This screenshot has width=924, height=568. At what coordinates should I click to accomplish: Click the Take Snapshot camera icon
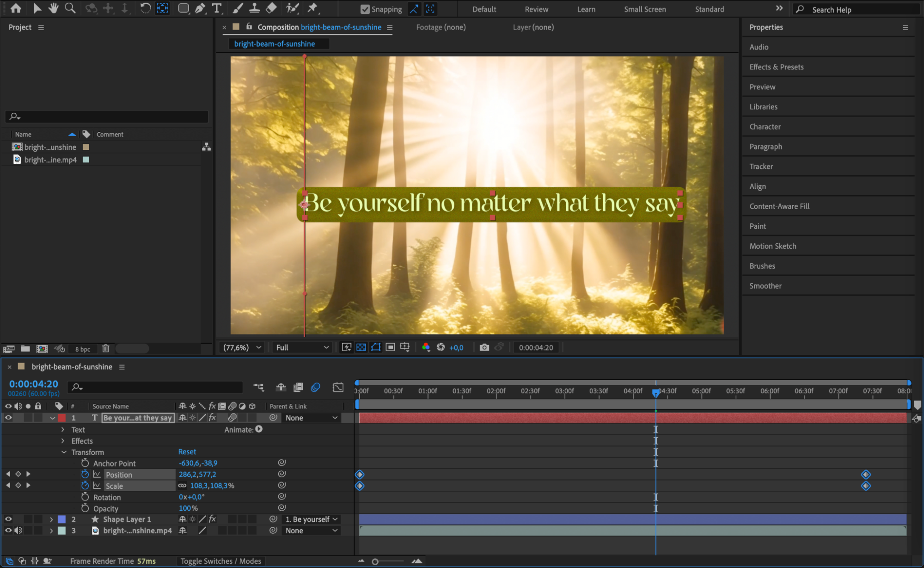[484, 347]
